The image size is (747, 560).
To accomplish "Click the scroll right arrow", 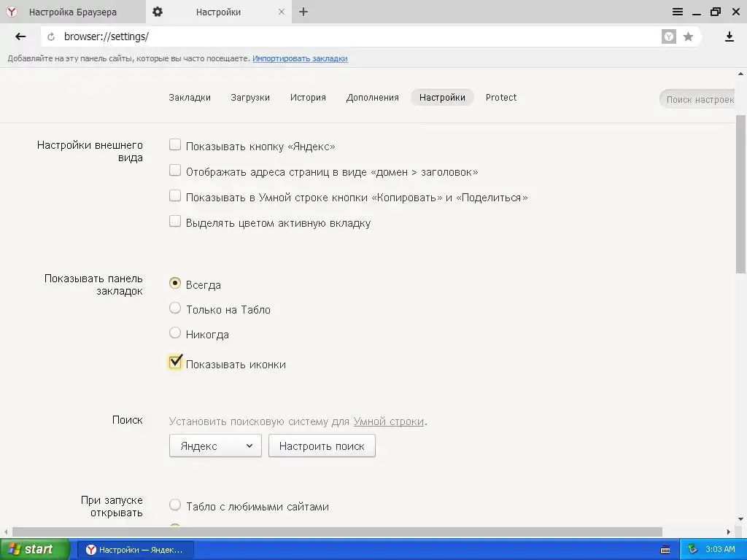I will pos(729,532).
